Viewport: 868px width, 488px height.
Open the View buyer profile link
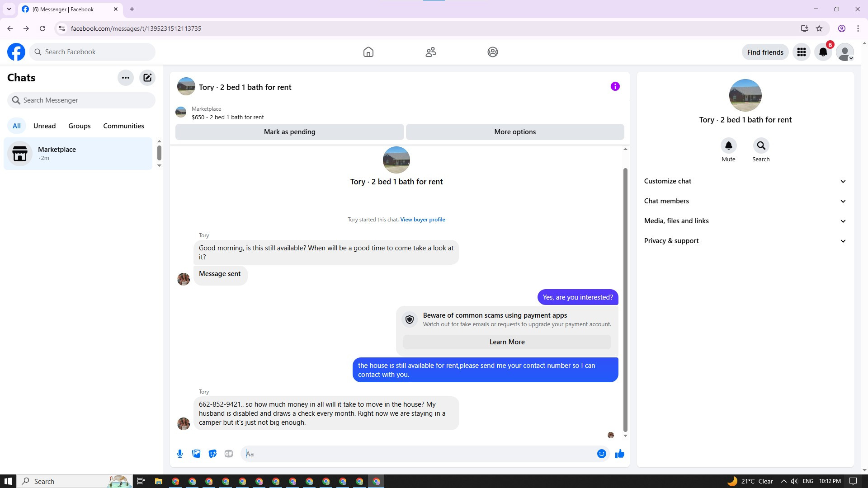click(422, 220)
